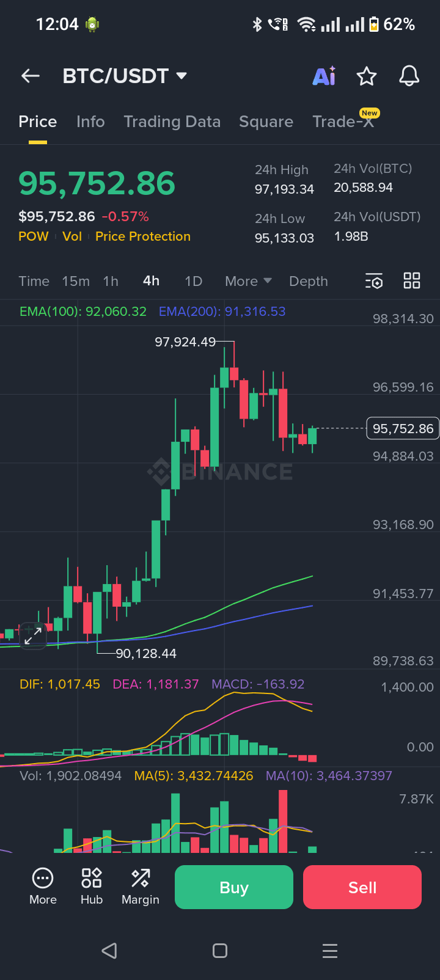Tap the EMA(200) indicator label
The width and height of the screenshot is (440, 980).
pos(222,312)
